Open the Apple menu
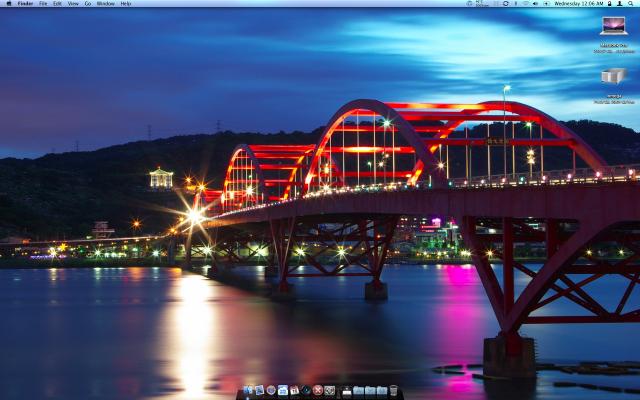Viewport: 640px width, 400px height. pyautogui.click(x=9, y=3)
